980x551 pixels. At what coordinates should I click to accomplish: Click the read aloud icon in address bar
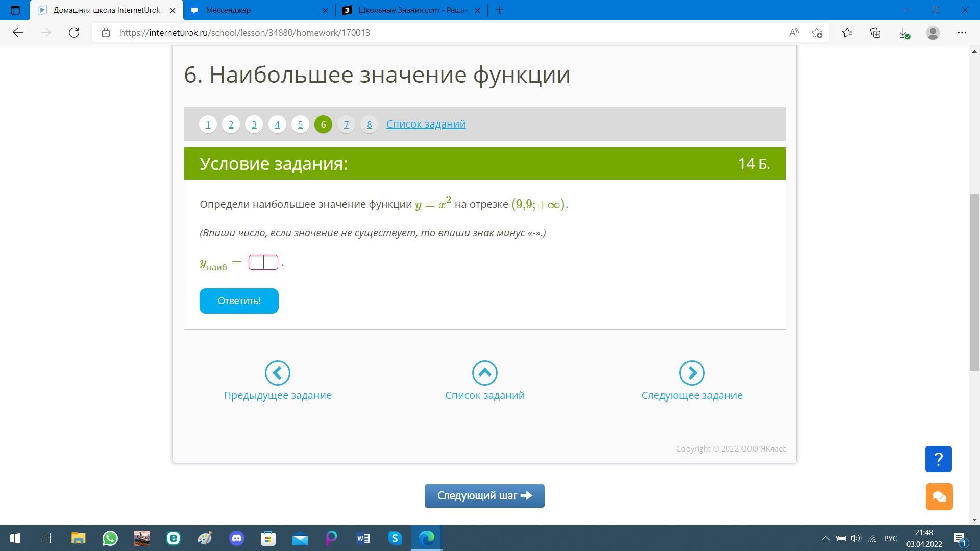click(x=793, y=33)
